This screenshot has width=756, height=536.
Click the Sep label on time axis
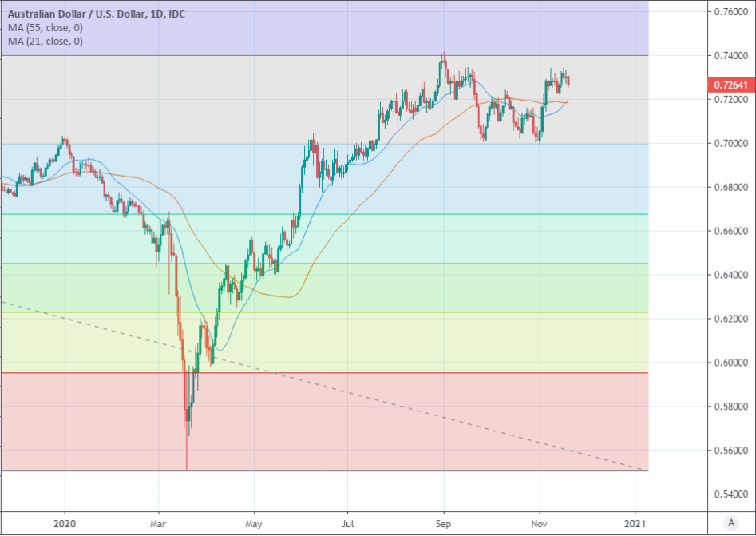click(443, 522)
